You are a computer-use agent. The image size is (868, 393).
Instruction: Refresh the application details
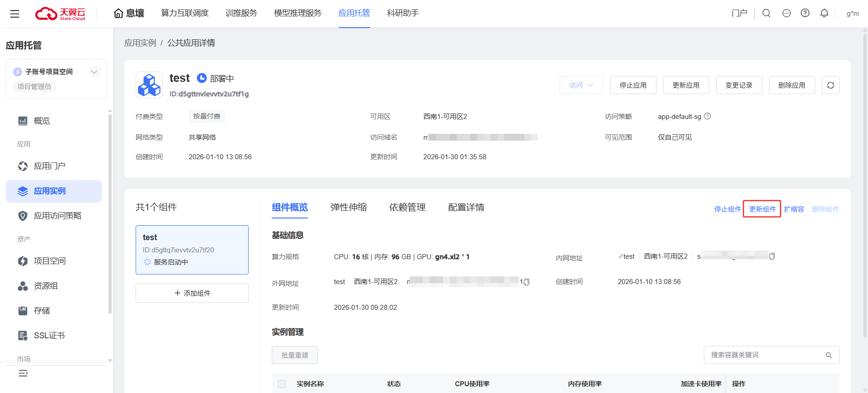tap(830, 85)
